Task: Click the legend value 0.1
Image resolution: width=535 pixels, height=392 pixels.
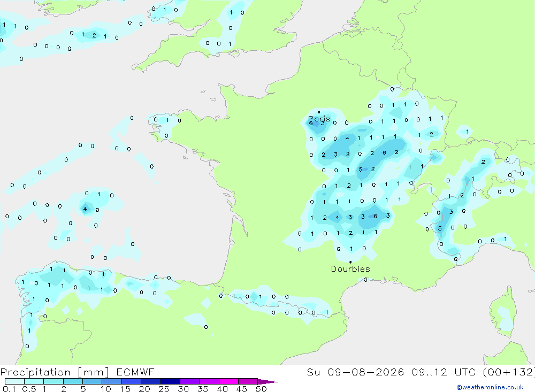Action: [x=9, y=389]
